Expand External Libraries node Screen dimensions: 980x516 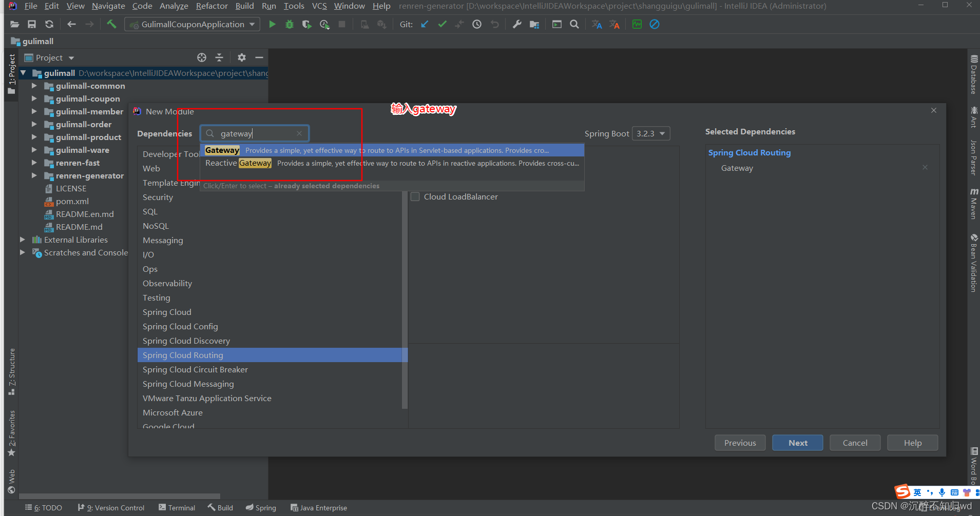22,240
